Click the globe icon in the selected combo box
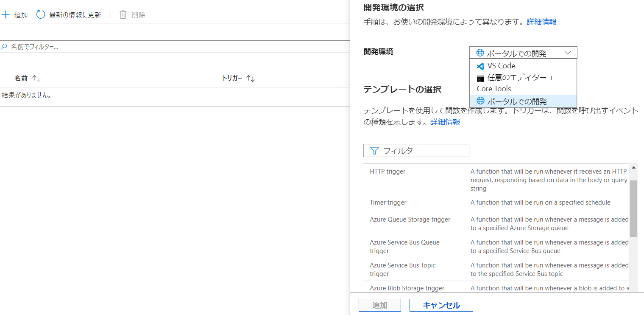 pos(480,53)
